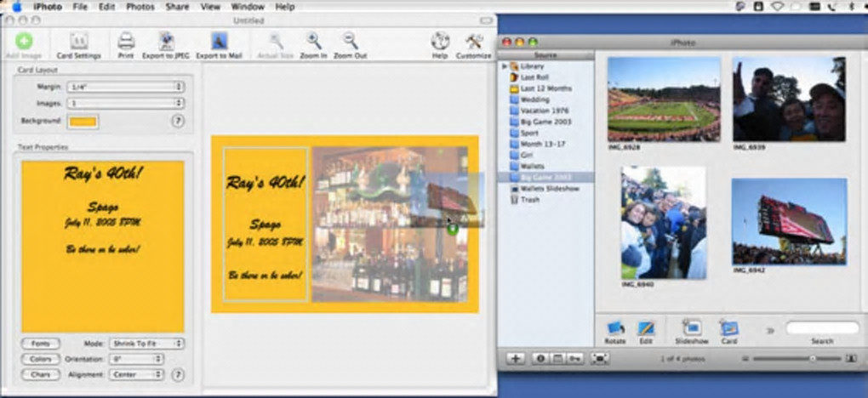This screenshot has width=868, height=398.
Task: Open the Edit menu in the menu bar
Action: (x=107, y=7)
